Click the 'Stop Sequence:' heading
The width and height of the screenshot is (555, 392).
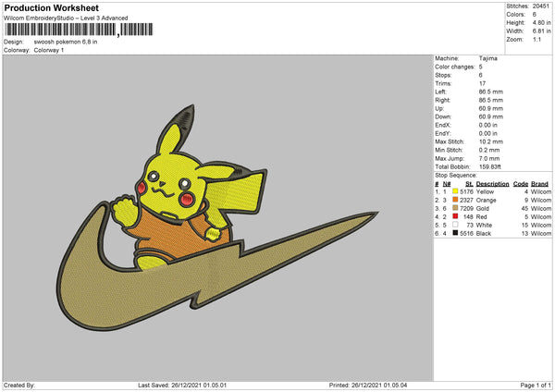pos(456,175)
